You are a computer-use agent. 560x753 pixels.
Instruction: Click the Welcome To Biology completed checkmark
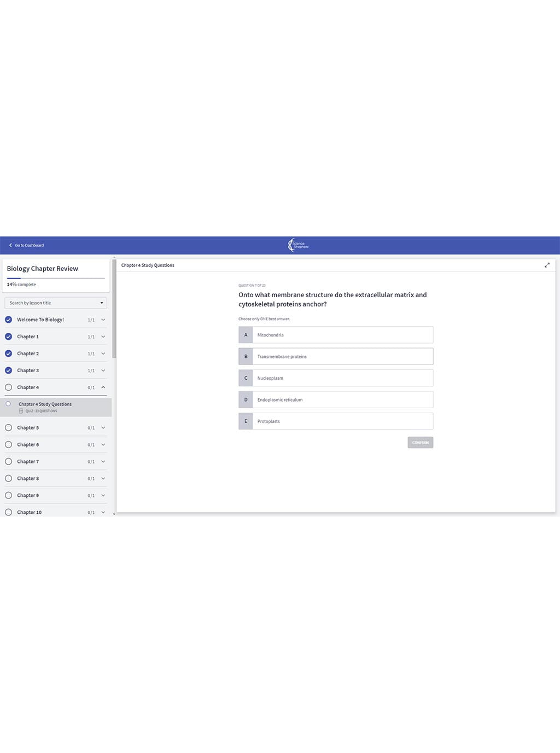pos(8,320)
